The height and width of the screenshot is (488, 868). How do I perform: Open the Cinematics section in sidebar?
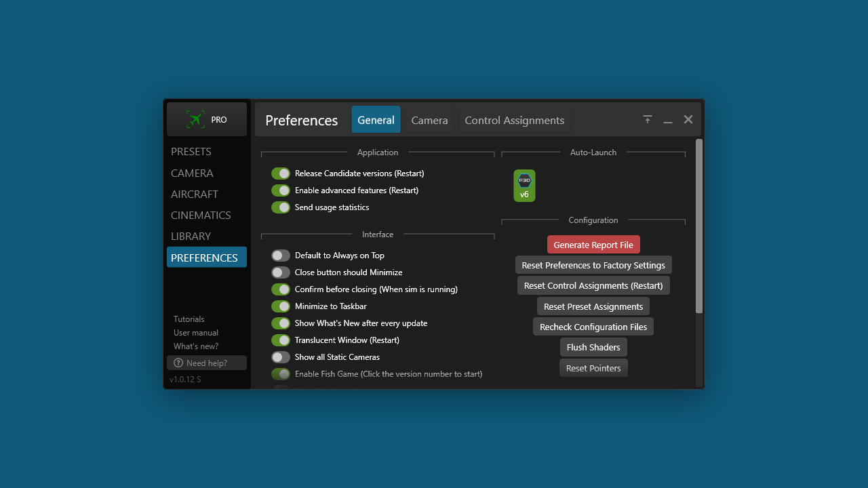201,215
